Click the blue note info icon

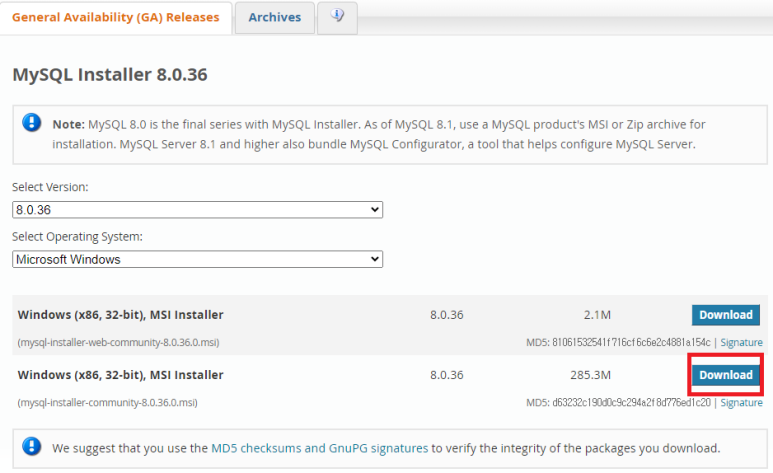pyautogui.click(x=32, y=122)
